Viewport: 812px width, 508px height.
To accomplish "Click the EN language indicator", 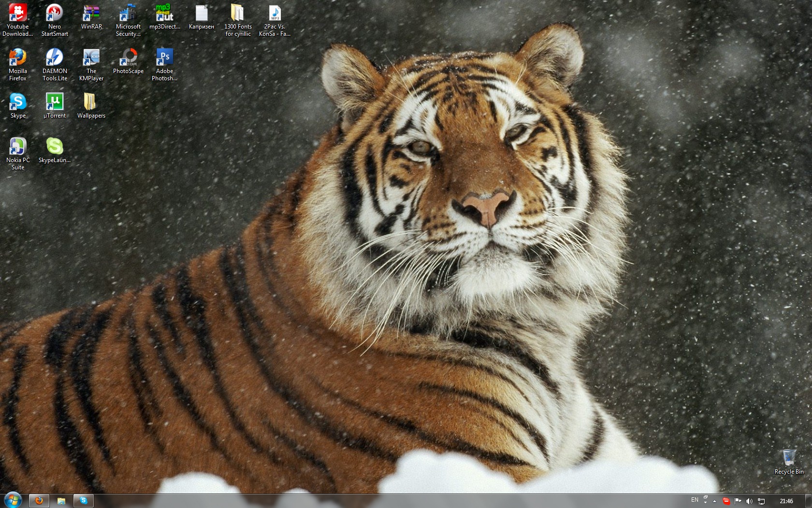I will pyautogui.click(x=695, y=500).
